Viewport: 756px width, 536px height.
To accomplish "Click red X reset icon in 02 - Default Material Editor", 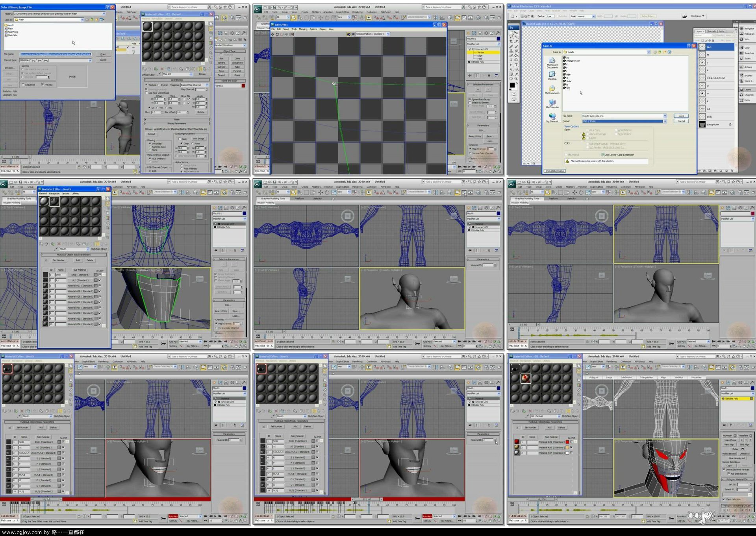I will (162, 69).
